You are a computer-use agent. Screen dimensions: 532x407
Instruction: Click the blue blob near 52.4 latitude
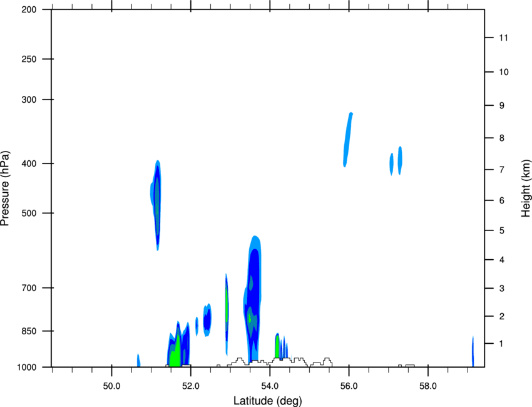click(207, 320)
